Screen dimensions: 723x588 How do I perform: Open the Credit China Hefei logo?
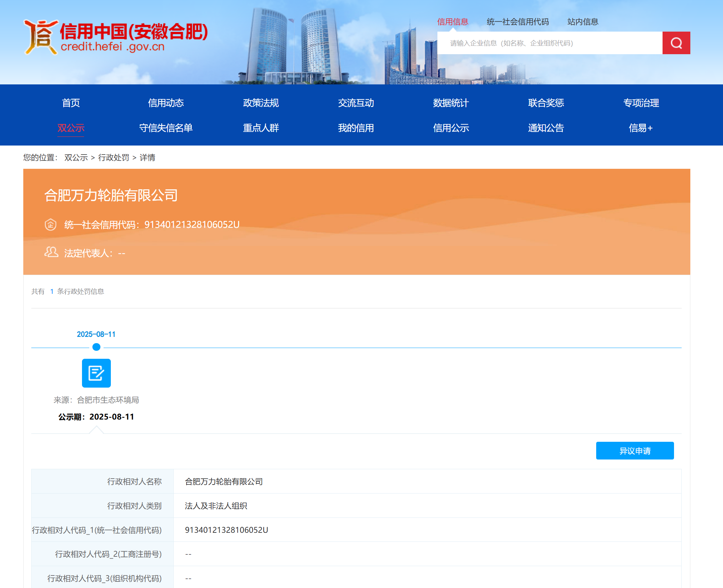116,38
